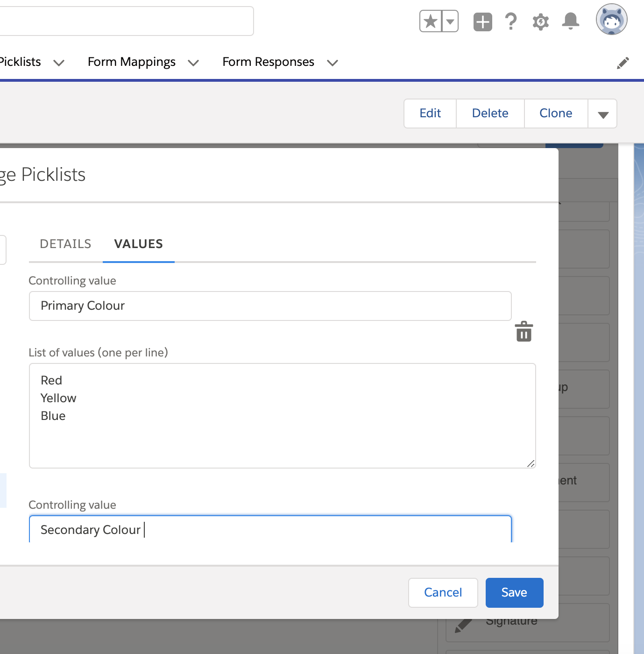644x654 pixels.
Task: Delete the Primary Colour value using trash icon
Action: coord(524,332)
